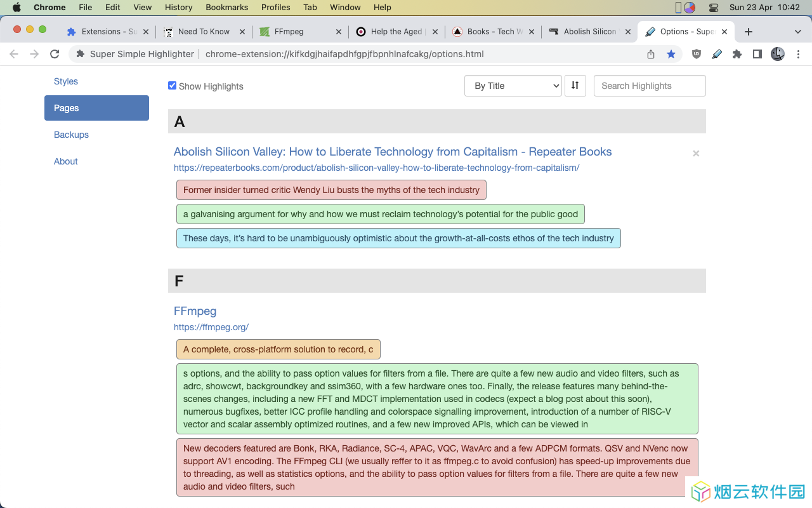This screenshot has height=508, width=812.
Task: Click the forward navigation arrow
Action: point(34,54)
